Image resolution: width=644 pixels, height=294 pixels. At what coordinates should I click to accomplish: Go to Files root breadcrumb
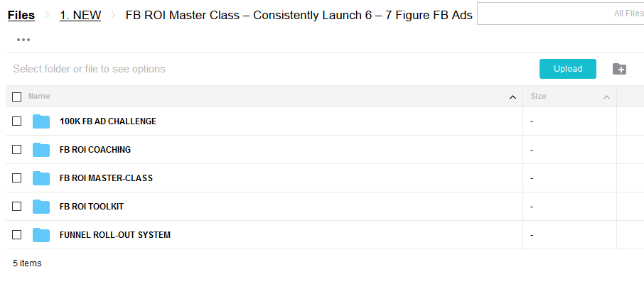coord(21,15)
